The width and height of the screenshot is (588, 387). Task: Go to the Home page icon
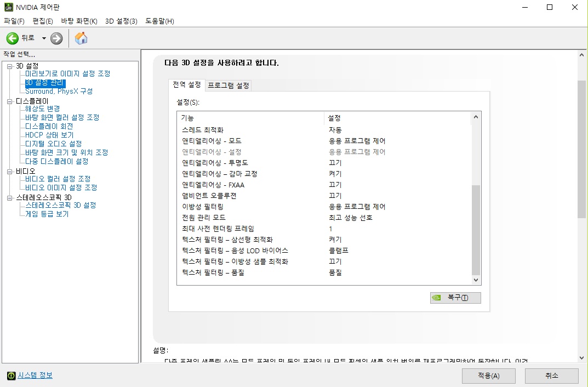pyautogui.click(x=81, y=38)
